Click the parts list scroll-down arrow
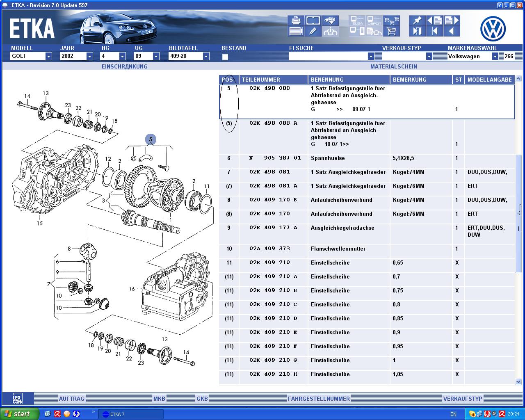Image resolution: width=525 pixels, height=420 pixels. (x=518, y=381)
